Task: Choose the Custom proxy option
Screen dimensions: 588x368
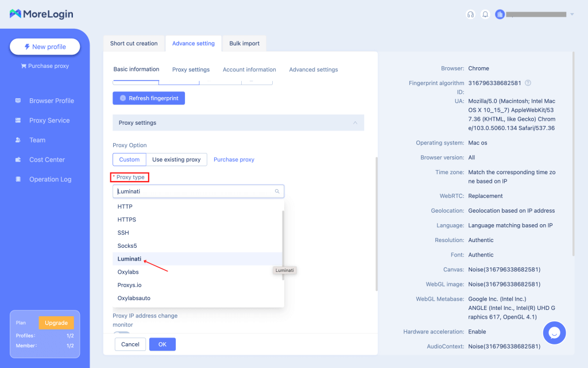Action: (129, 160)
